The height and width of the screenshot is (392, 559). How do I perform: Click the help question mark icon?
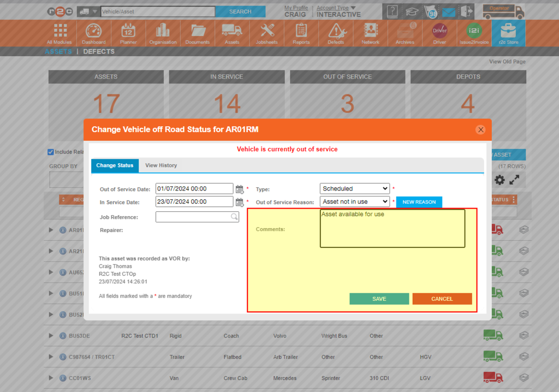click(392, 11)
